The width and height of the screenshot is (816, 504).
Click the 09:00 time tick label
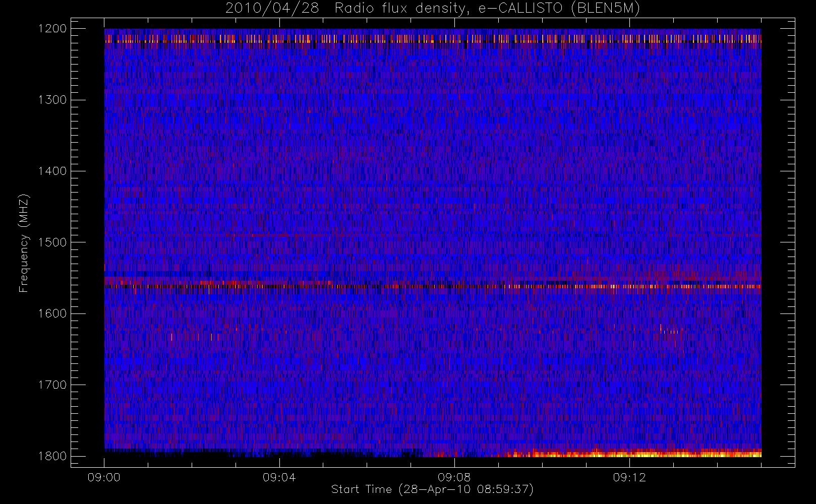104,477
